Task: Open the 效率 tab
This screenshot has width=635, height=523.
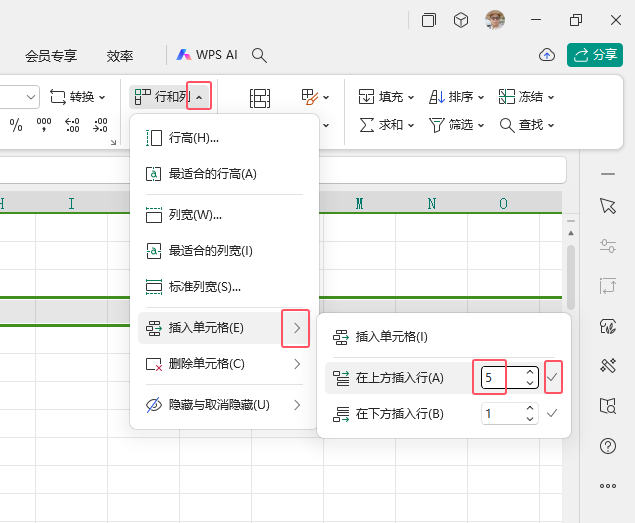Action: (x=120, y=56)
